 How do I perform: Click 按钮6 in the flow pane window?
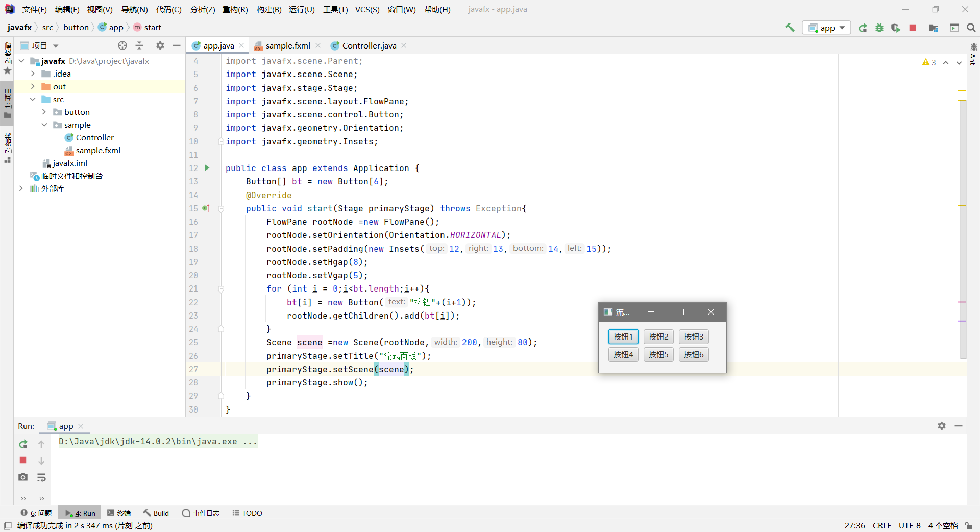tap(693, 354)
